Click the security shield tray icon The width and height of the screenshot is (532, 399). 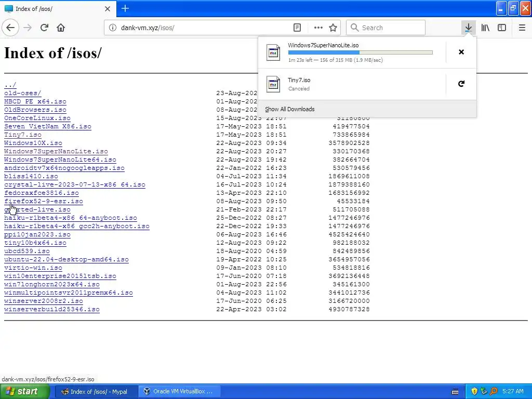[474, 391]
